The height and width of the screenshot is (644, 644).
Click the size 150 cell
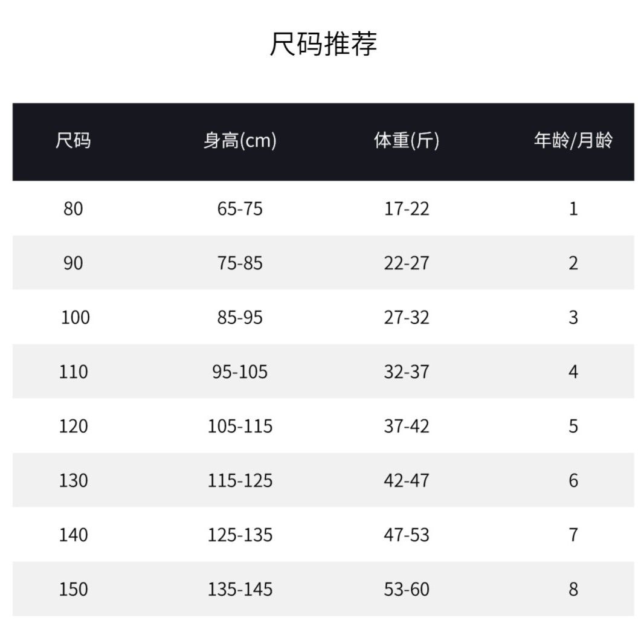(x=73, y=589)
